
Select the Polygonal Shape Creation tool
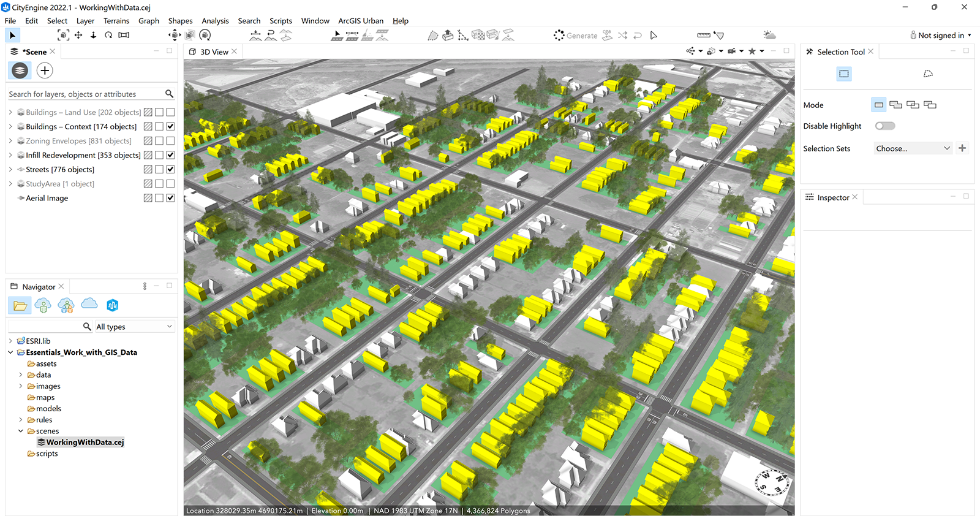(433, 35)
